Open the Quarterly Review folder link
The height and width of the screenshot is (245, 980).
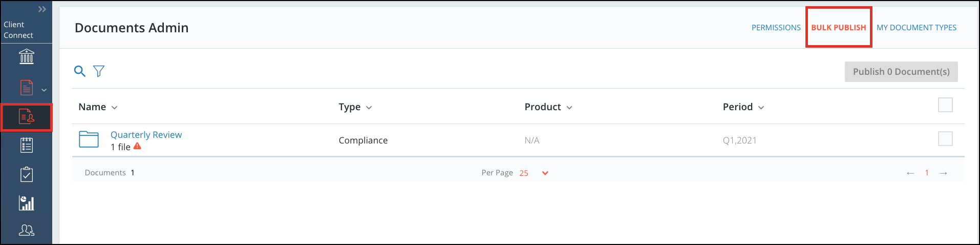pyautogui.click(x=146, y=135)
